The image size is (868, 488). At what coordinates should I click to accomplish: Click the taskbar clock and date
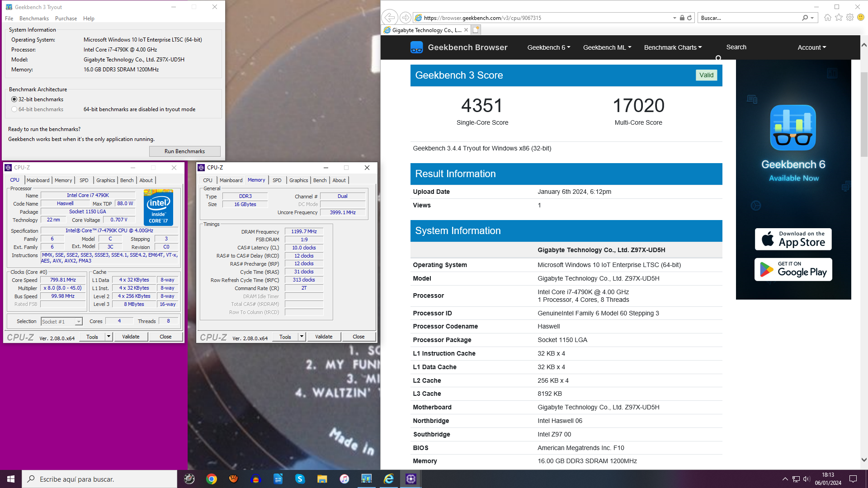pos(828,479)
